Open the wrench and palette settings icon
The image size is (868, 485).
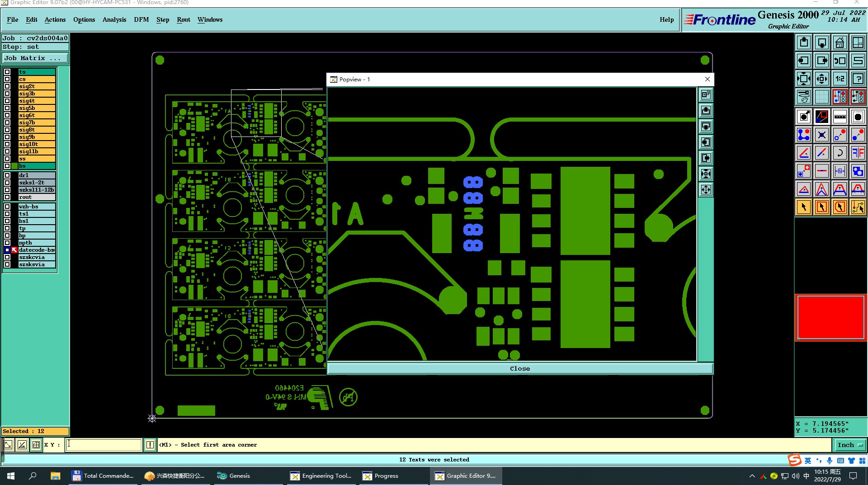(804, 97)
